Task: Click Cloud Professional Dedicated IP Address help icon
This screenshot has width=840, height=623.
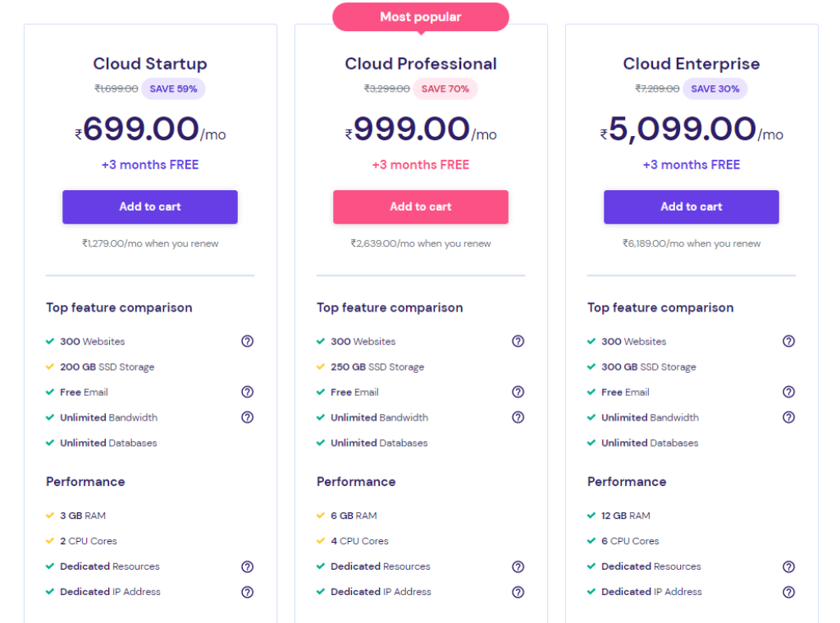Action: [518, 591]
